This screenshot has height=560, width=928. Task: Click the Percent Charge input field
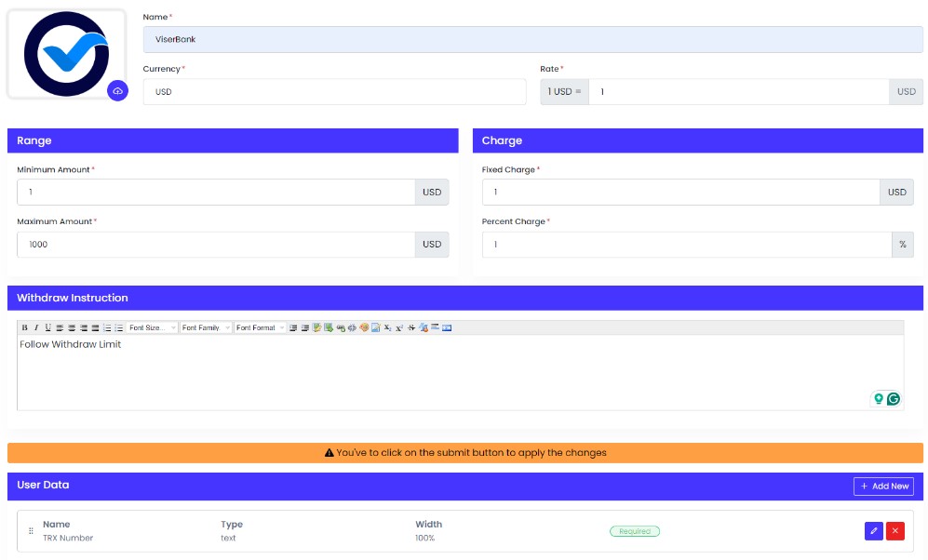[686, 245]
